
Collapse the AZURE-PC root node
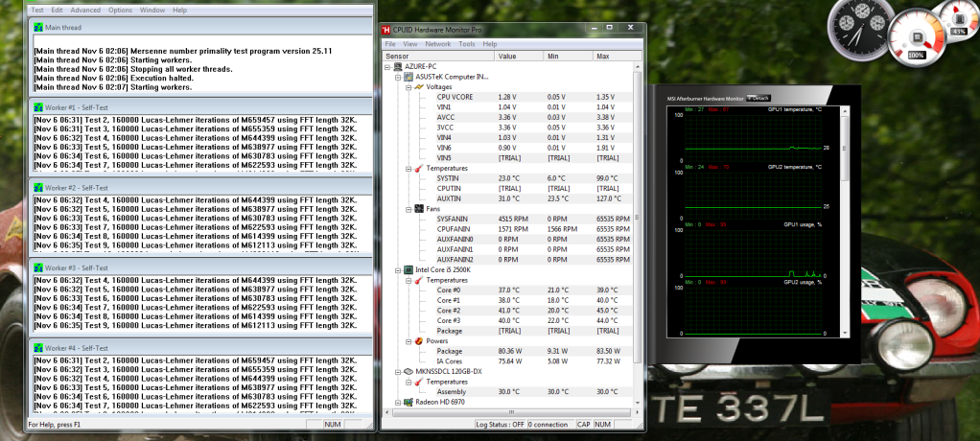tap(388, 67)
